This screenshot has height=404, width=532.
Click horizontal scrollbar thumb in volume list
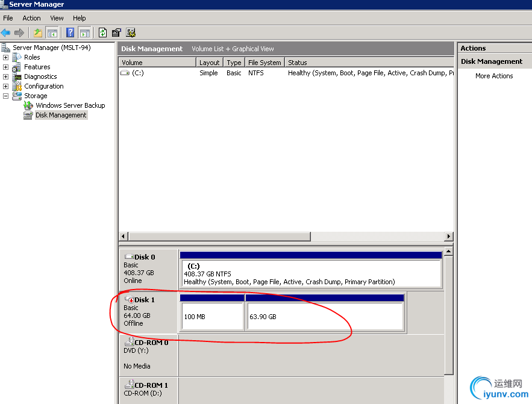point(219,236)
